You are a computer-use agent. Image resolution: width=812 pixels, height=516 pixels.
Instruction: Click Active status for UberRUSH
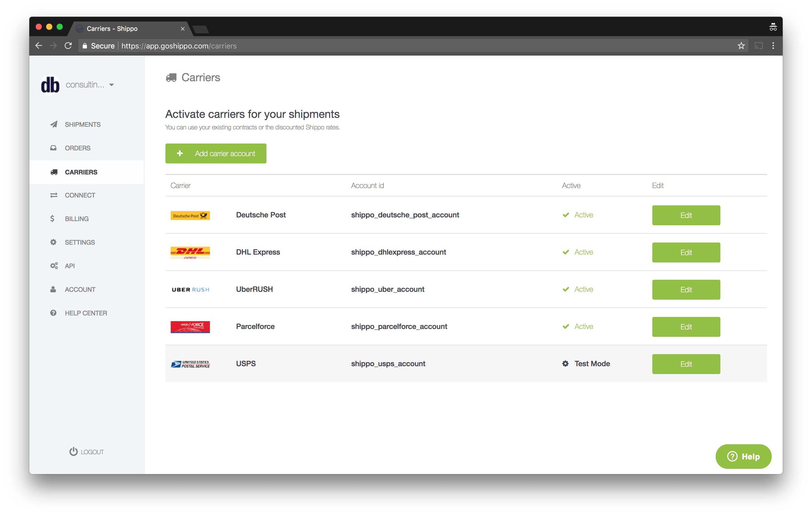[578, 289]
